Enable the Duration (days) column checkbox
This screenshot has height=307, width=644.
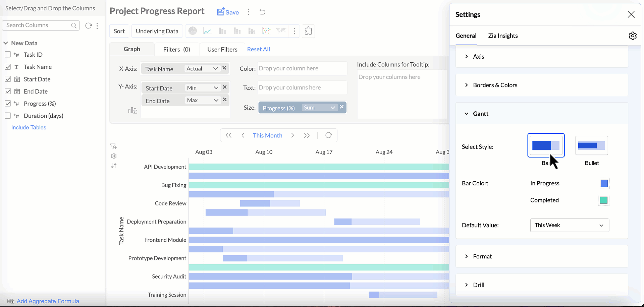click(8, 116)
